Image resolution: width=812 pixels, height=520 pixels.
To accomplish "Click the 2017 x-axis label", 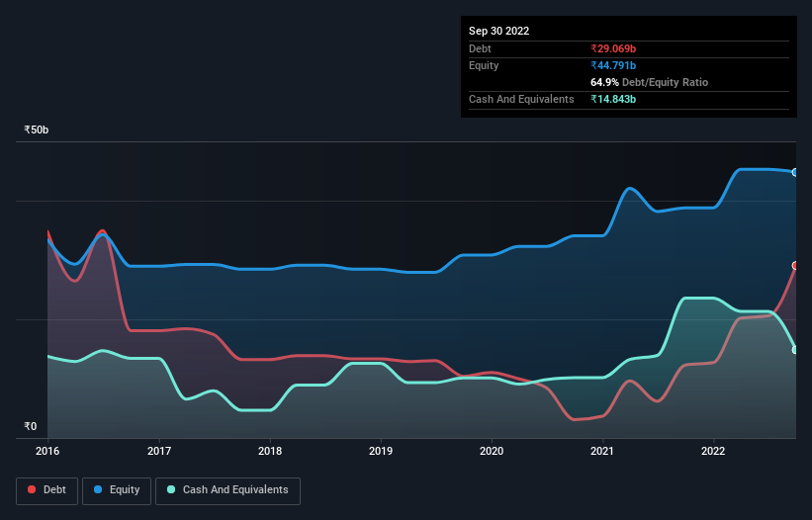I will (159, 451).
